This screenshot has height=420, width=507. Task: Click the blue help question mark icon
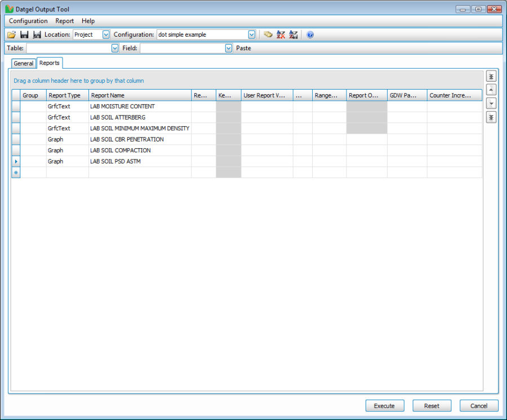coord(310,34)
